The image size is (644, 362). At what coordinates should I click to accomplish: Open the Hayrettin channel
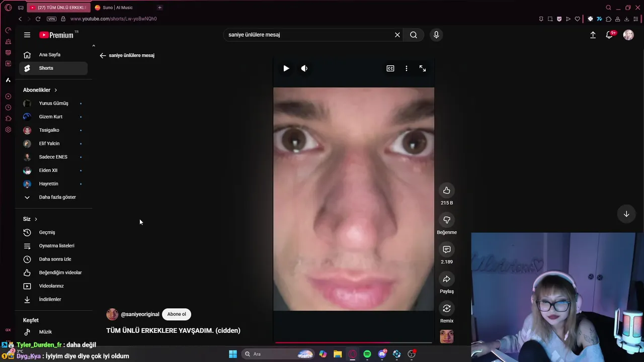pyautogui.click(x=53, y=184)
